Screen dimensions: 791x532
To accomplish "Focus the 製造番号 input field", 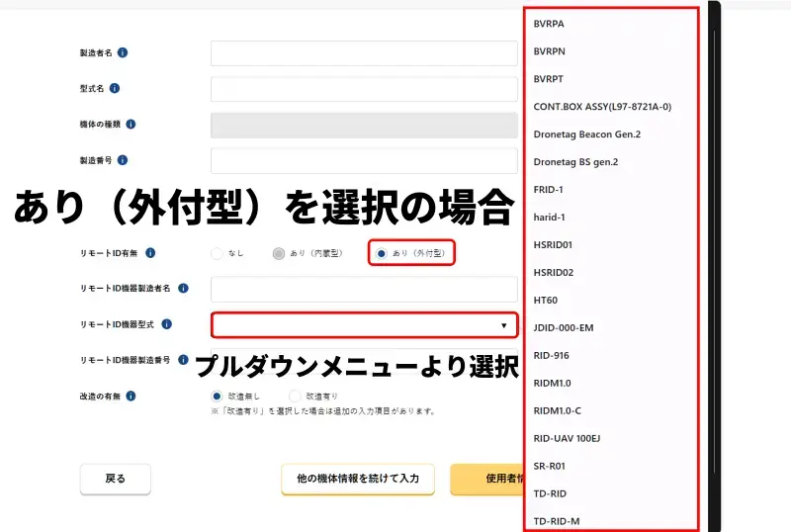I will (364, 161).
